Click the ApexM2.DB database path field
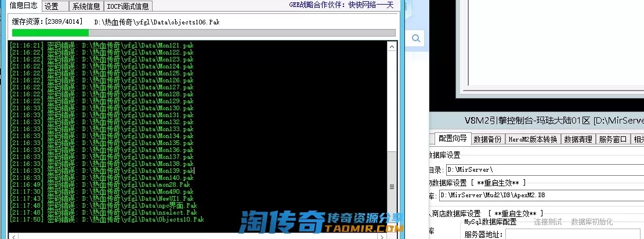 (541, 195)
